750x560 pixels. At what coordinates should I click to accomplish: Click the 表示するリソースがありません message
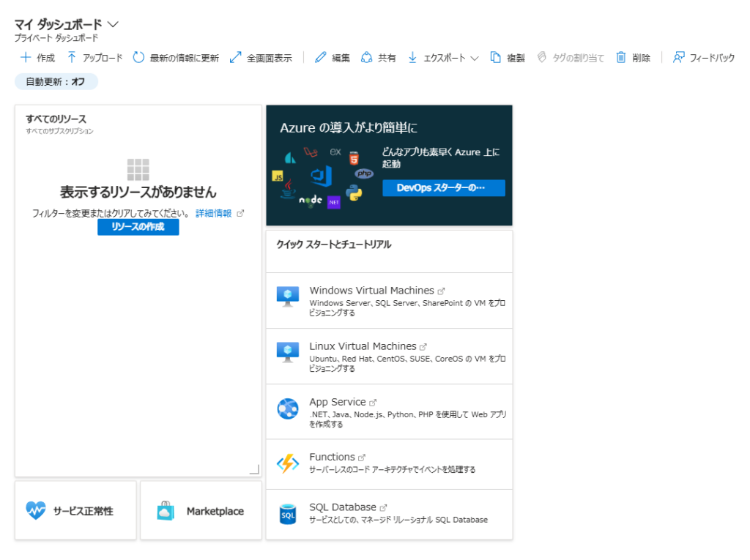pyautogui.click(x=138, y=192)
